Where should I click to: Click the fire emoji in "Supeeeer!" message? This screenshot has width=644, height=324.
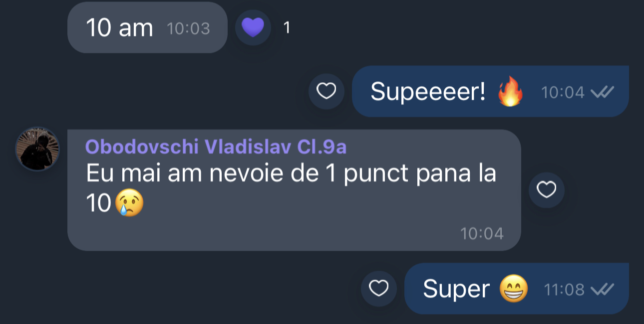coord(510,92)
